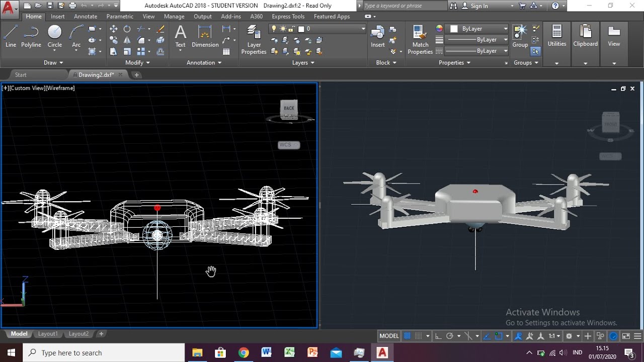The height and width of the screenshot is (362, 644).
Task: Select the Polyline tool
Action: point(31,36)
